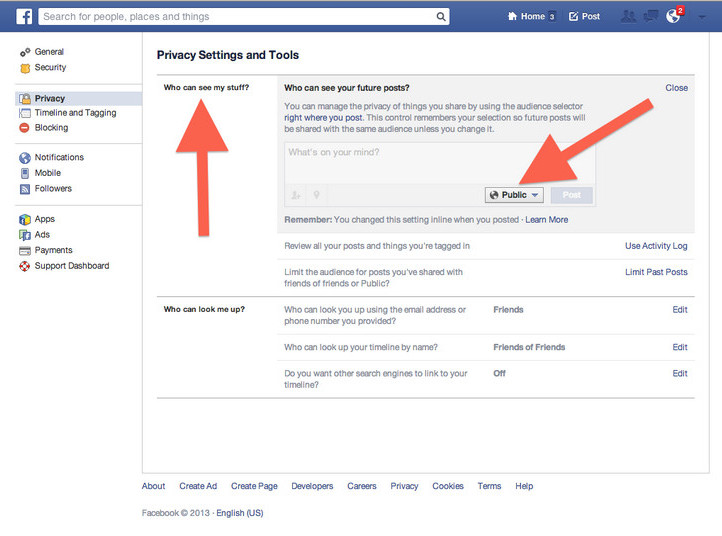
Task: Edit search engines link setting
Action: (x=680, y=373)
